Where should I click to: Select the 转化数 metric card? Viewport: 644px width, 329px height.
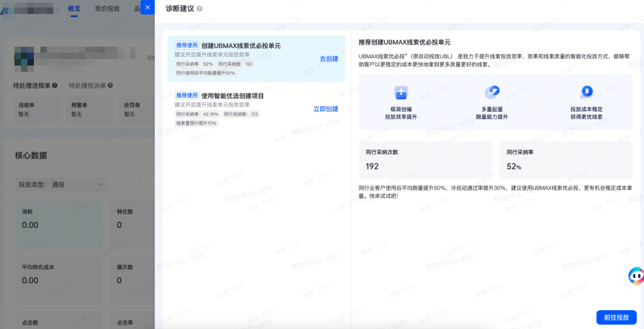point(132,225)
